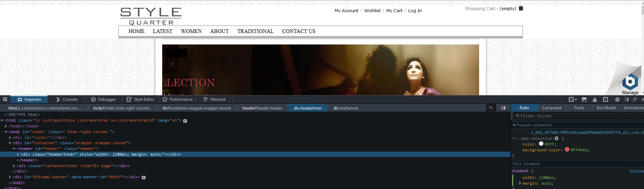Switch to Box Model sidebar tab
The height and width of the screenshot is (189, 644).
click(606, 108)
